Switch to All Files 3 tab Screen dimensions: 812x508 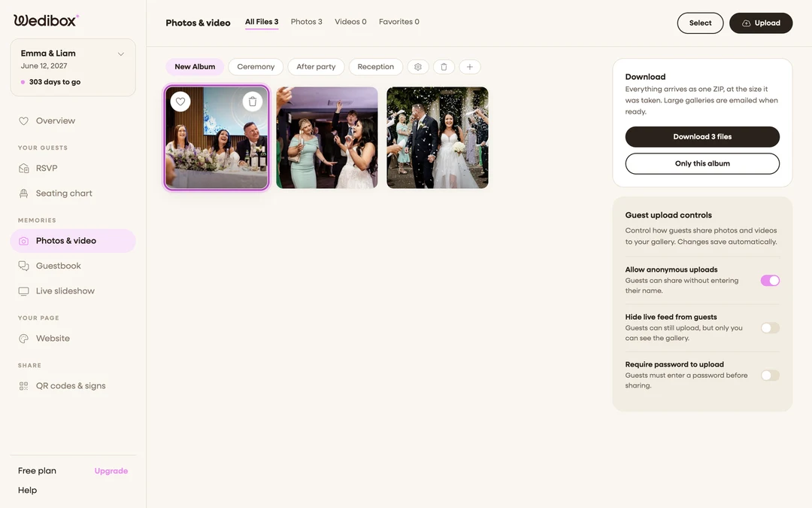pyautogui.click(x=262, y=22)
